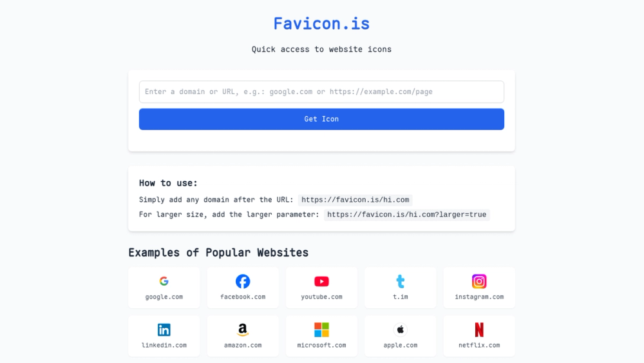Image resolution: width=644 pixels, height=363 pixels.
Task: Click the Instagram camera icon
Action: 479,281
